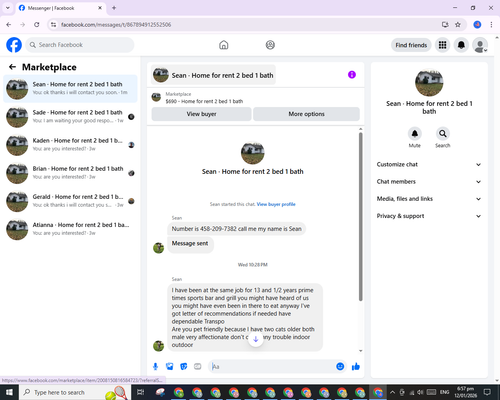Open the Windows Start menu
500x400 pixels.
click(9, 392)
